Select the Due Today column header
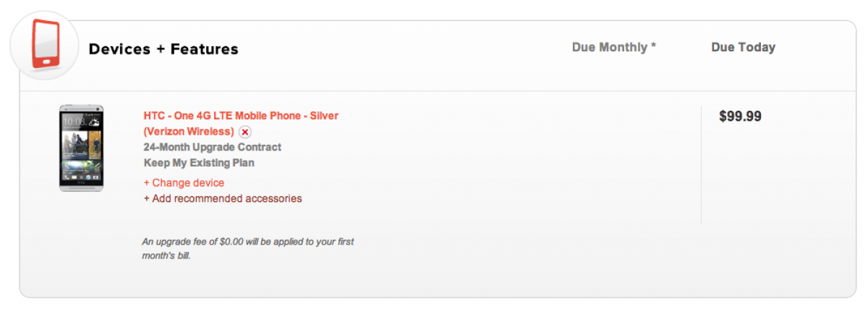 (x=743, y=47)
